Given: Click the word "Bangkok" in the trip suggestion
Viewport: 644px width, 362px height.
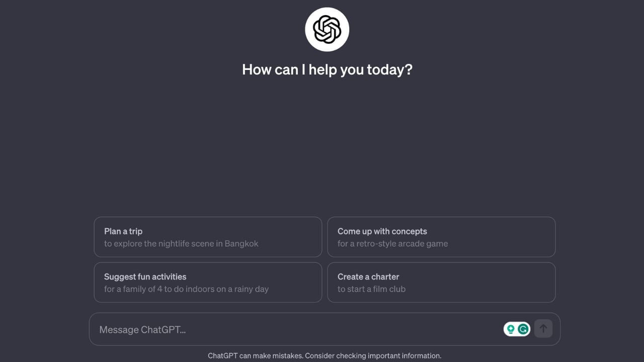Looking at the screenshot, I should click(x=242, y=244).
